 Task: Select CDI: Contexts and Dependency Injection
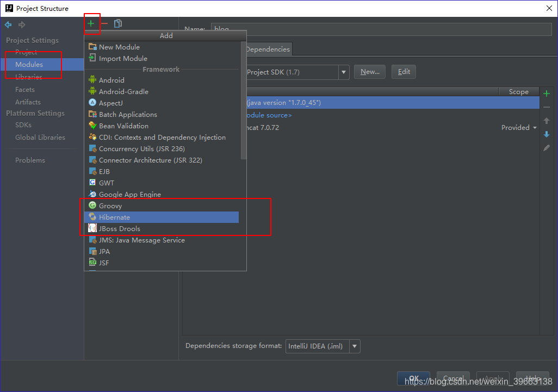coord(163,138)
